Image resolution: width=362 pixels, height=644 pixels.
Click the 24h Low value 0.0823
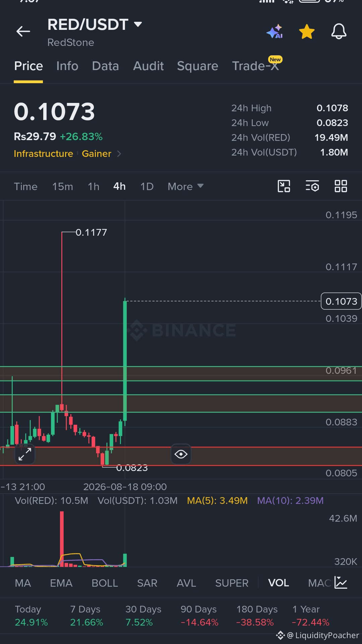[x=332, y=123]
